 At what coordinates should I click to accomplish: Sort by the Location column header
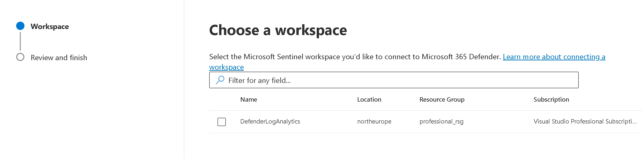click(369, 100)
